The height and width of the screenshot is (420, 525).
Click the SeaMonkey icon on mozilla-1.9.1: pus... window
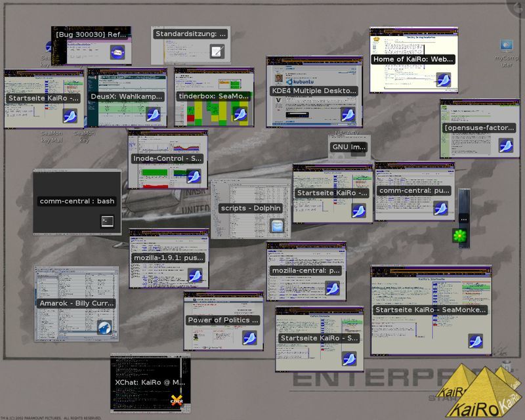195,276
